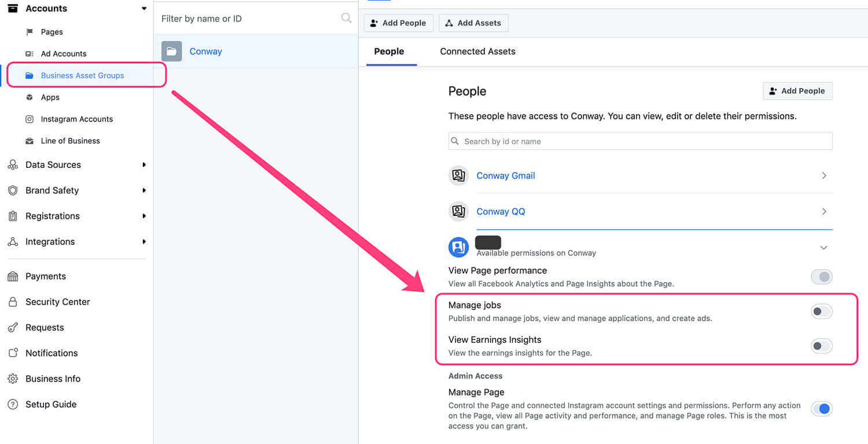Click the Pages flag icon
Viewport: 868px width, 444px height.
30,32
